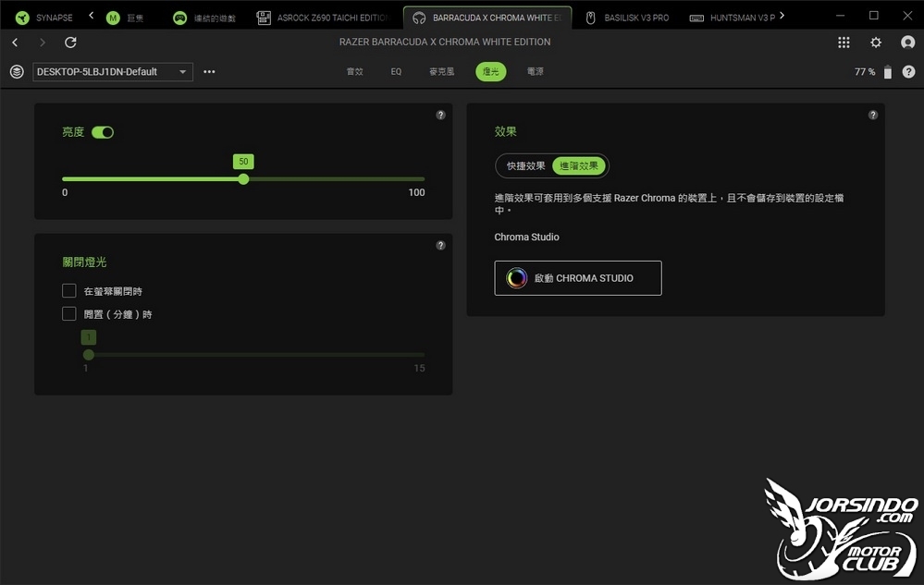The image size is (924, 585).
Task: Switch to ASRock Z690 Taichi Edition tab
Action: (x=324, y=18)
